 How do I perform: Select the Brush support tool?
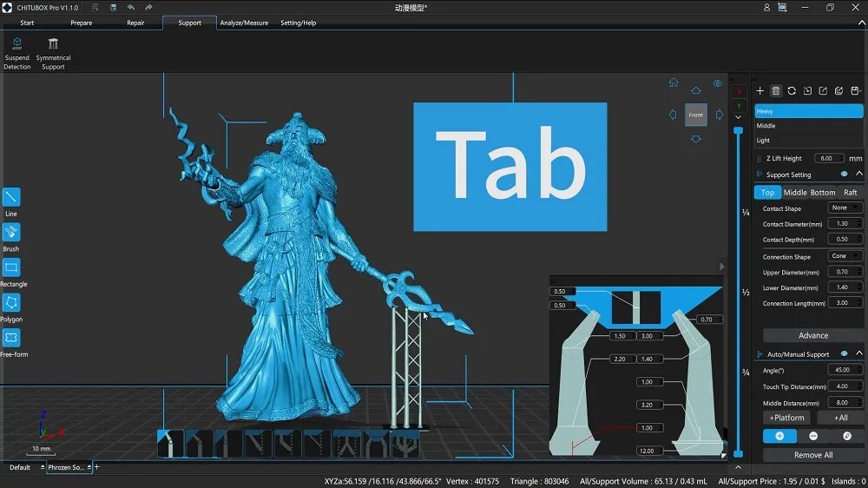[x=11, y=232]
